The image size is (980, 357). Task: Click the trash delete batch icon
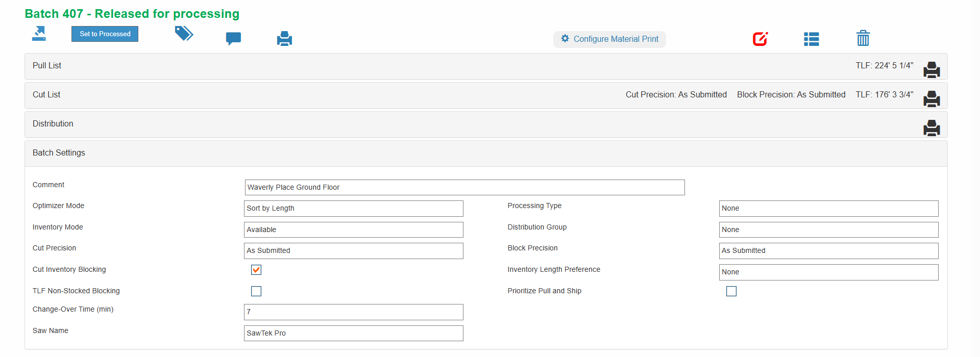863,38
